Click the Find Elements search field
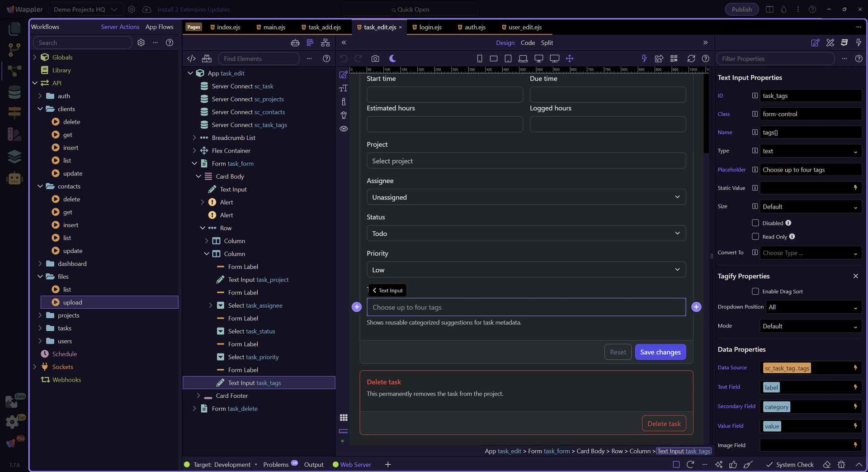This screenshot has height=472, width=868. pos(259,58)
